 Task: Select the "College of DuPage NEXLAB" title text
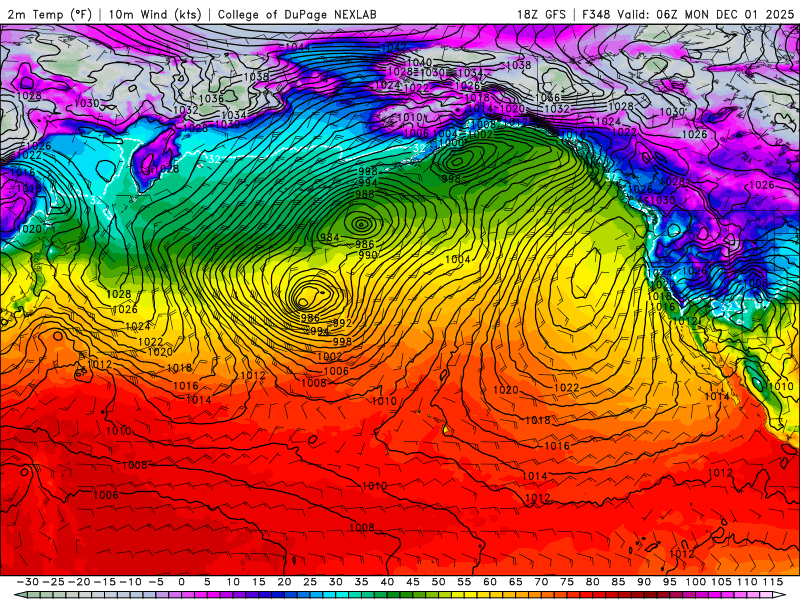297,14
